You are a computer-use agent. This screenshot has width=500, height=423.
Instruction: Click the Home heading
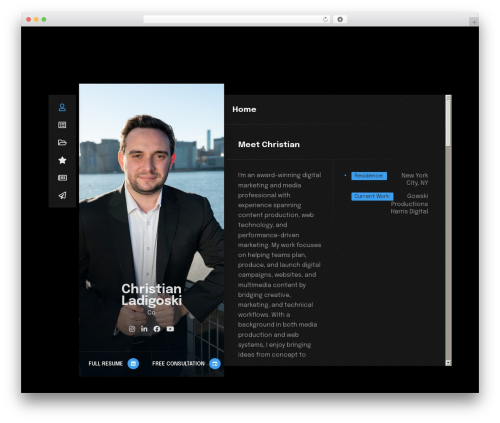(x=244, y=109)
